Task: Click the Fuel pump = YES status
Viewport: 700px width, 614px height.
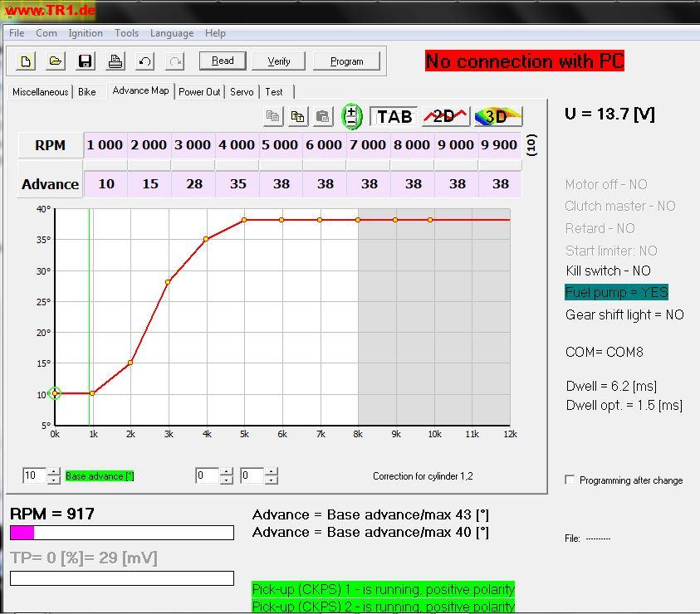Action: [x=616, y=292]
